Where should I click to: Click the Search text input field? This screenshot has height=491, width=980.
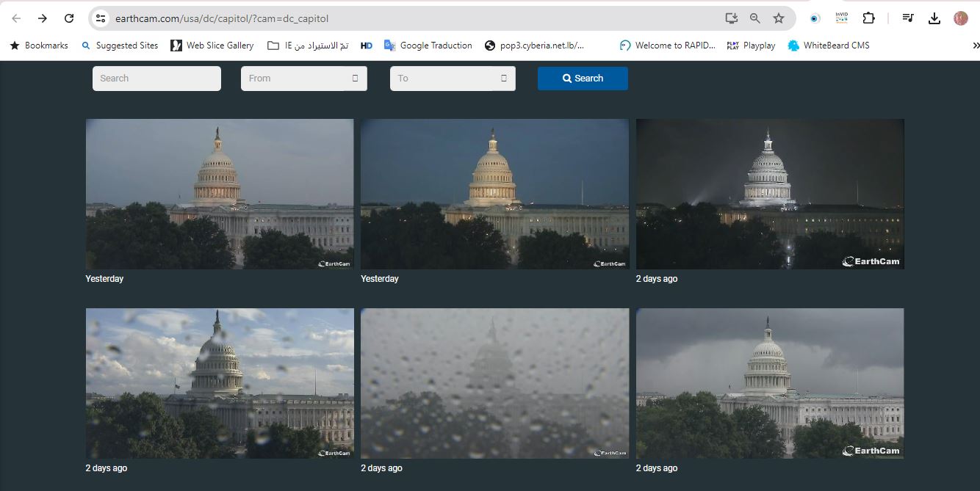(156, 79)
